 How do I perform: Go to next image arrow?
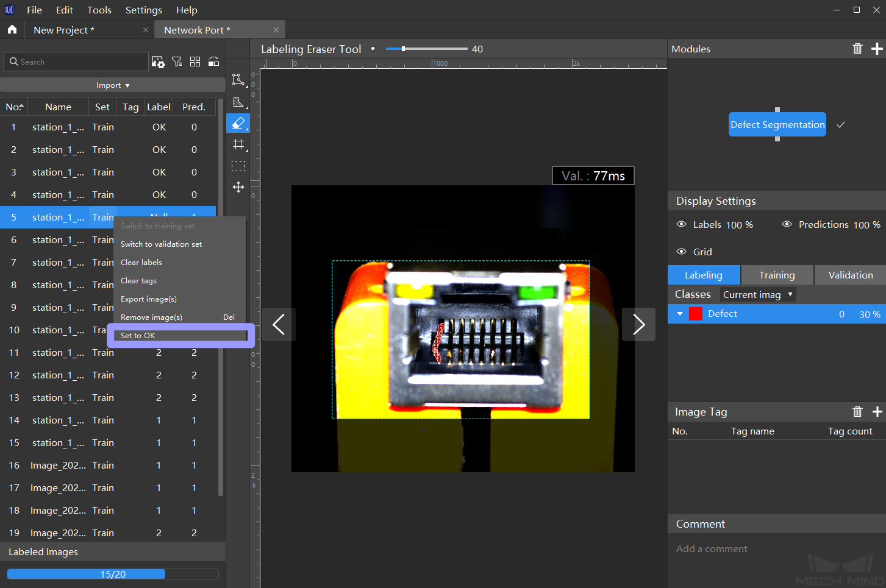[638, 324]
